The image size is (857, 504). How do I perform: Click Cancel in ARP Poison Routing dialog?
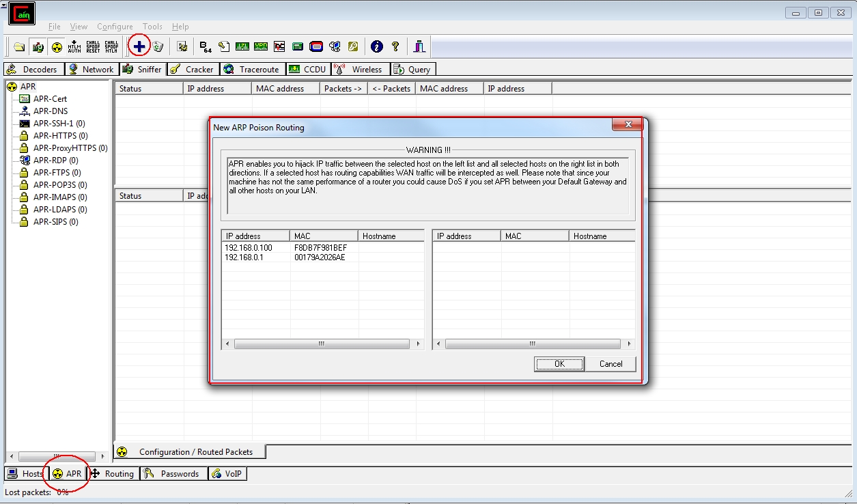coord(610,364)
